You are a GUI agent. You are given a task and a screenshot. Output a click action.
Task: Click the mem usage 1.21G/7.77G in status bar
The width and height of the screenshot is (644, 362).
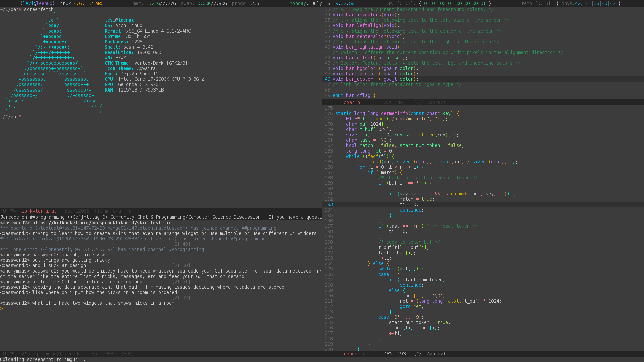tap(154, 3)
